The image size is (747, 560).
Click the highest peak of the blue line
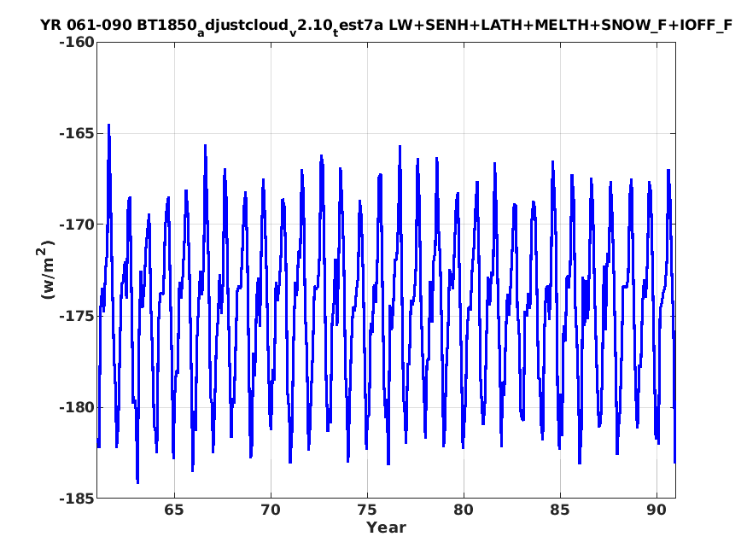(x=108, y=125)
